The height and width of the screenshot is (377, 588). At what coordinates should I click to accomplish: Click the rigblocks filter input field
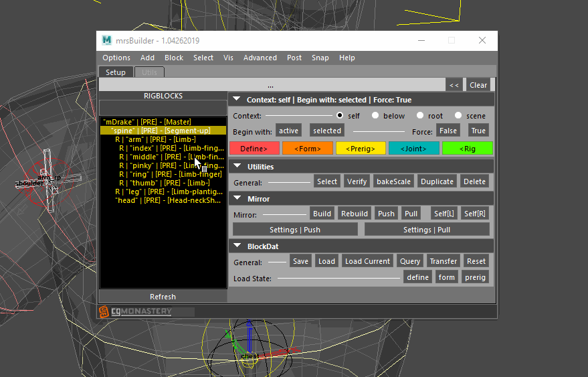163,108
